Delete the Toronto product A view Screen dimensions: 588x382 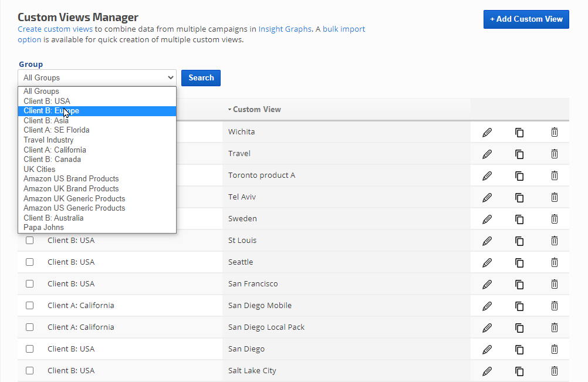coord(554,175)
